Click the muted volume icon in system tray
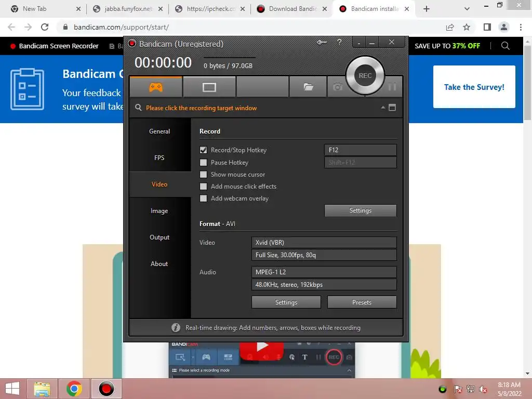 pyautogui.click(x=483, y=389)
